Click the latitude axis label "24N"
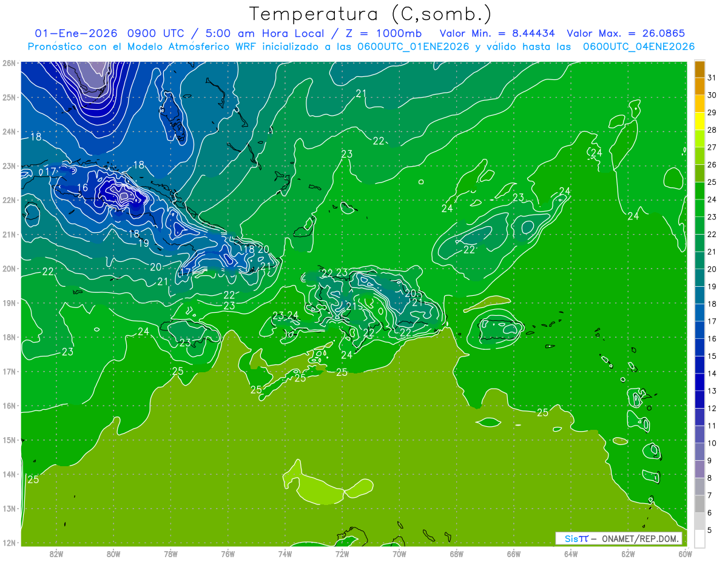Screen dimensions: 728x562 click(x=8, y=132)
